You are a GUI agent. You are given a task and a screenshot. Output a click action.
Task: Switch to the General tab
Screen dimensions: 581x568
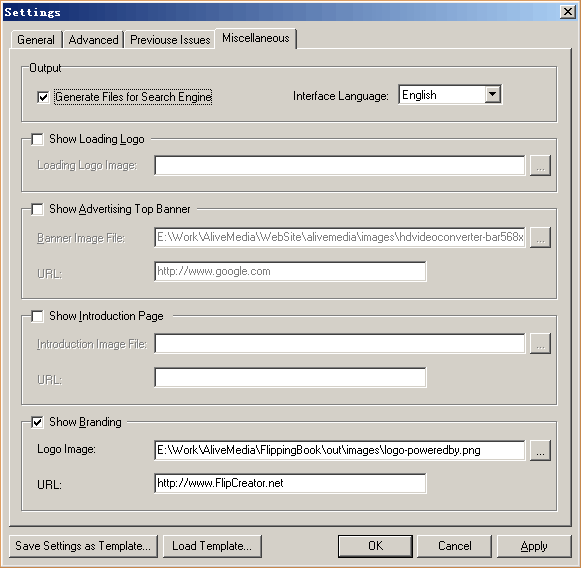(x=36, y=40)
